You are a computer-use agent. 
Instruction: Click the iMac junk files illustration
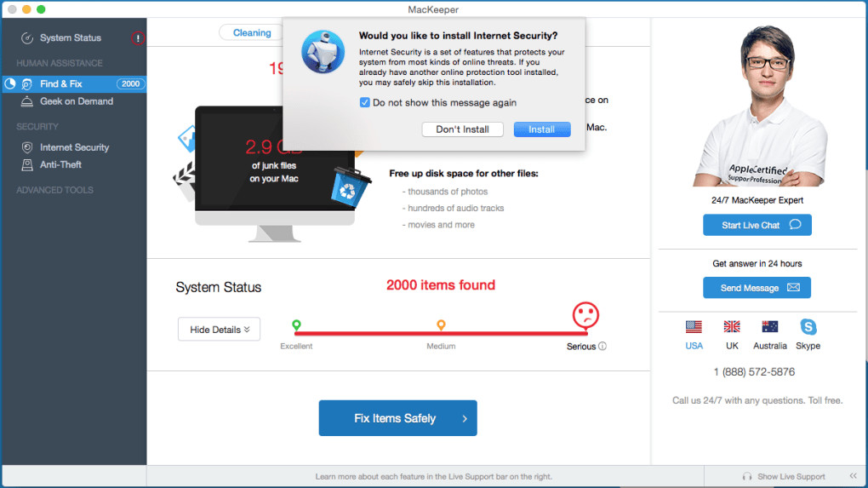(x=275, y=174)
